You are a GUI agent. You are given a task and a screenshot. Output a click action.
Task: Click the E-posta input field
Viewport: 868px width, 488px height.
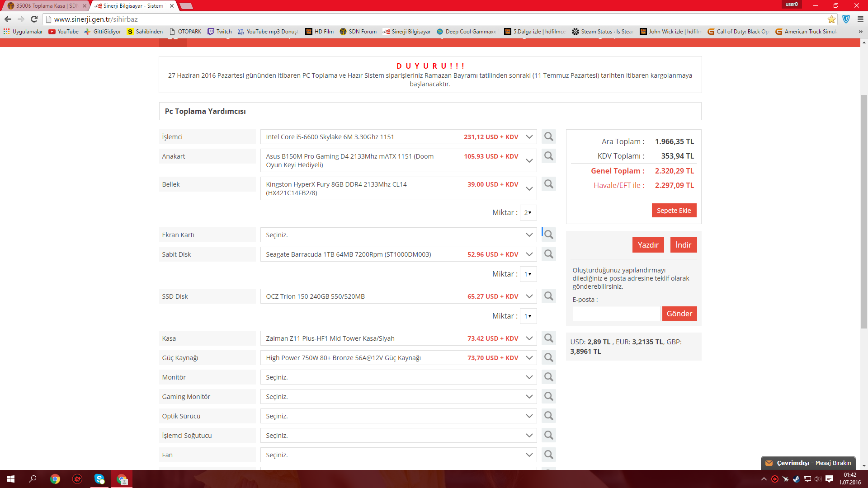coord(616,314)
